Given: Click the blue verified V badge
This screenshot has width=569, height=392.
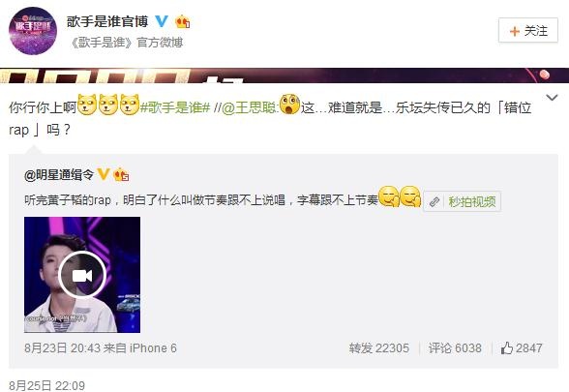Looking at the screenshot, I should (x=162, y=21).
